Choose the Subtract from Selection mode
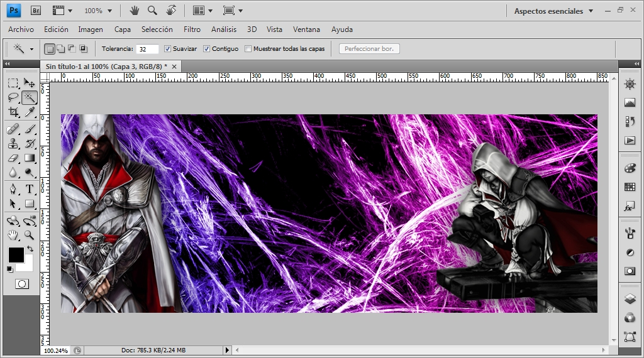The height and width of the screenshot is (358, 644). [x=72, y=49]
